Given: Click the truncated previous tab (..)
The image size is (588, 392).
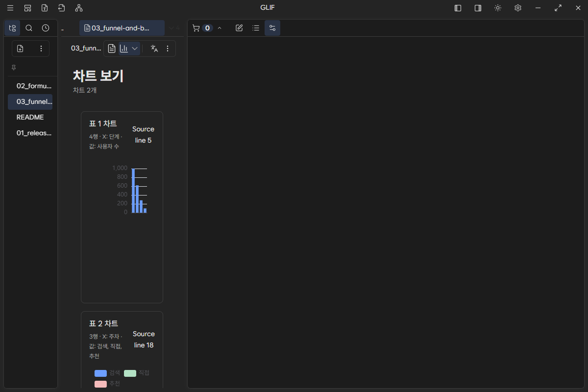Looking at the screenshot, I should click(62, 28).
